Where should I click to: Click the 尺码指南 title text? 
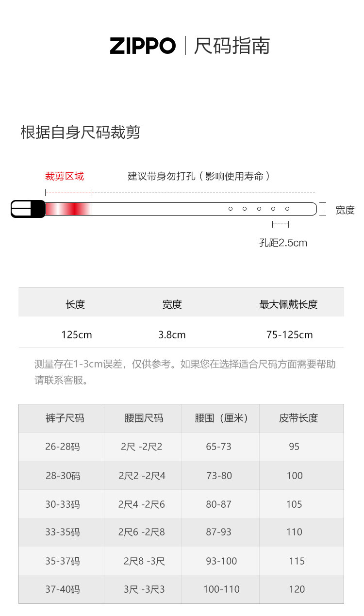pyautogui.click(x=232, y=46)
